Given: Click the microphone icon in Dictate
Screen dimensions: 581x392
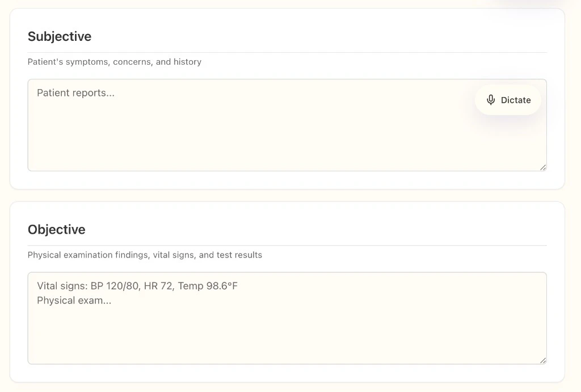Looking at the screenshot, I should pos(491,100).
